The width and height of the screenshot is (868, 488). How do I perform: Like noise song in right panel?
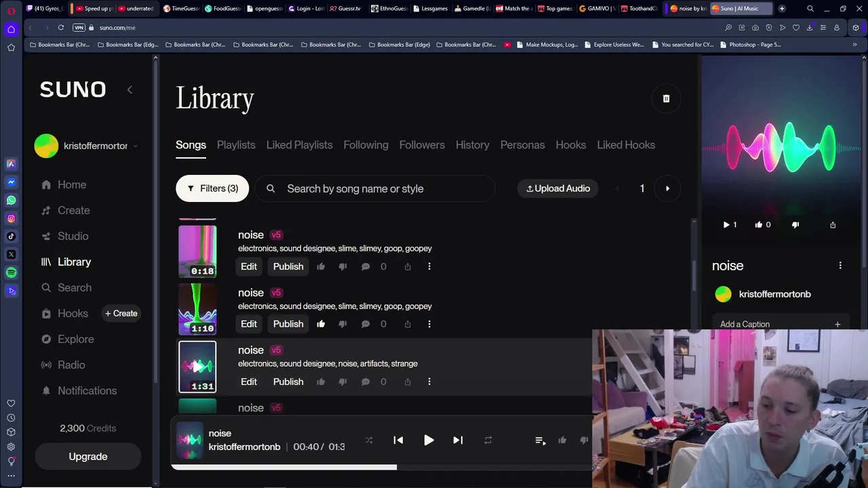[759, 224]
